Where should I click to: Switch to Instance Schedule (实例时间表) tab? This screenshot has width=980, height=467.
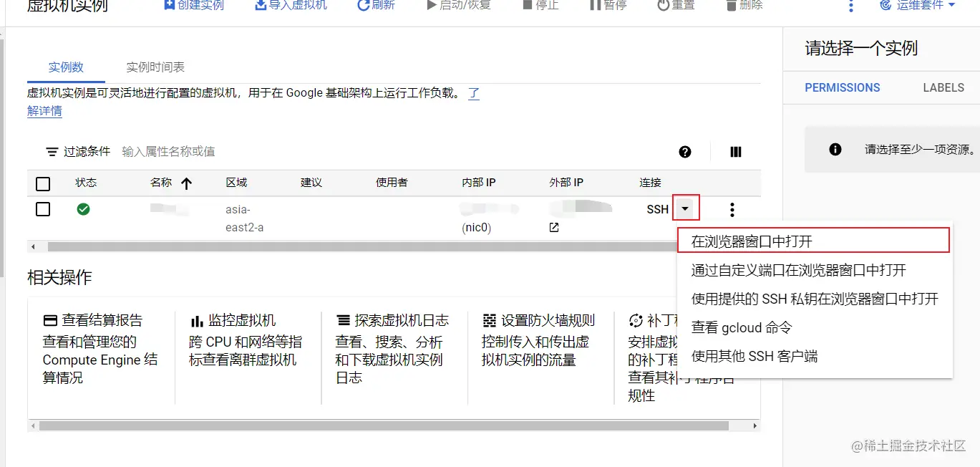(155, 67)
